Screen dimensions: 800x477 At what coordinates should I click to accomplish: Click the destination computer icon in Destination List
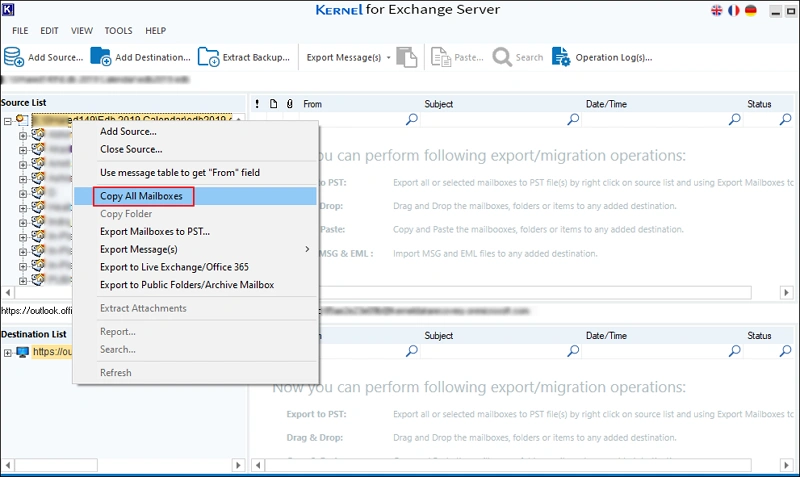(x=22, y=352)
